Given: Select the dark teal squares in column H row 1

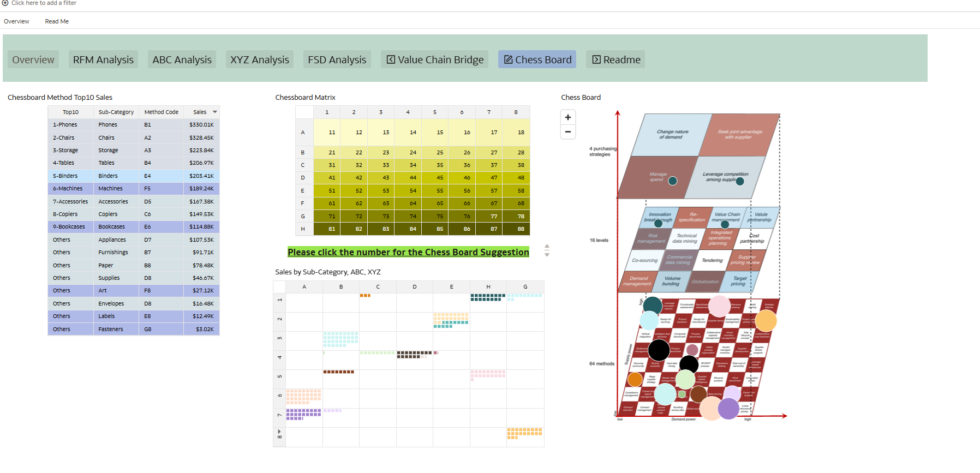Looking at the screenshot, I should (x=488, y=297).
